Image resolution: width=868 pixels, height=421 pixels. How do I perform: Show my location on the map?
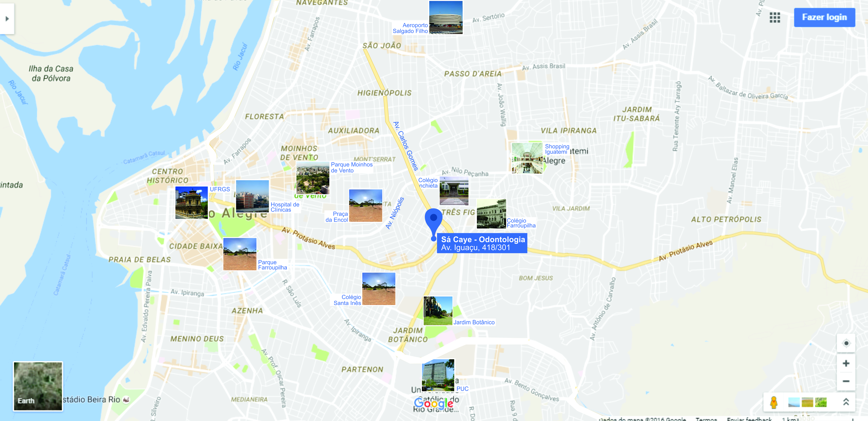846,343
